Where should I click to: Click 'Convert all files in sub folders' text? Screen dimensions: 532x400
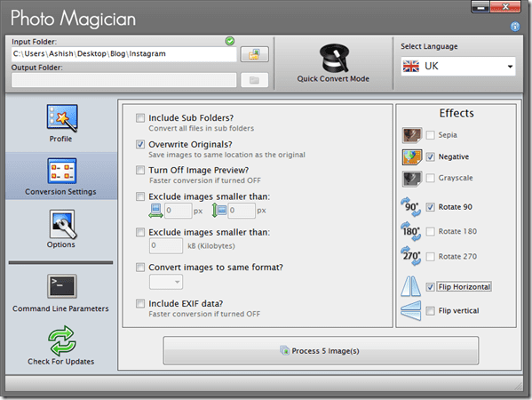point(202,128)
